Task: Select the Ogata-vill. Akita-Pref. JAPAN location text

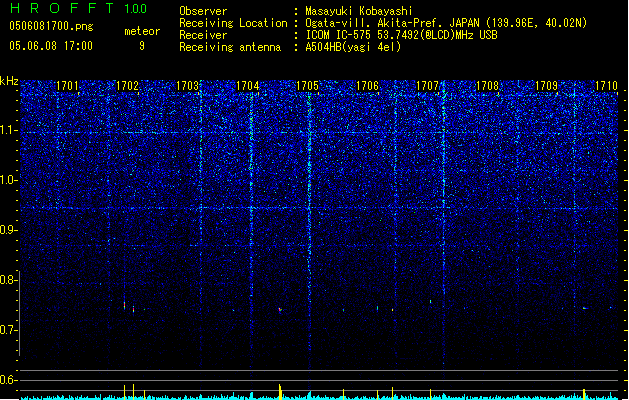Action: tap(446, 23)
